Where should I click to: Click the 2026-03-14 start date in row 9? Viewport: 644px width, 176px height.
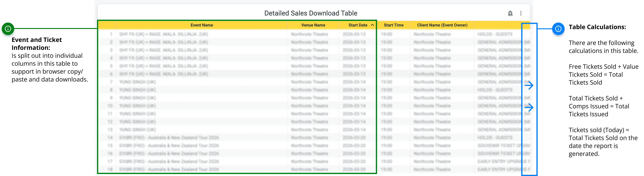(354, 98)
